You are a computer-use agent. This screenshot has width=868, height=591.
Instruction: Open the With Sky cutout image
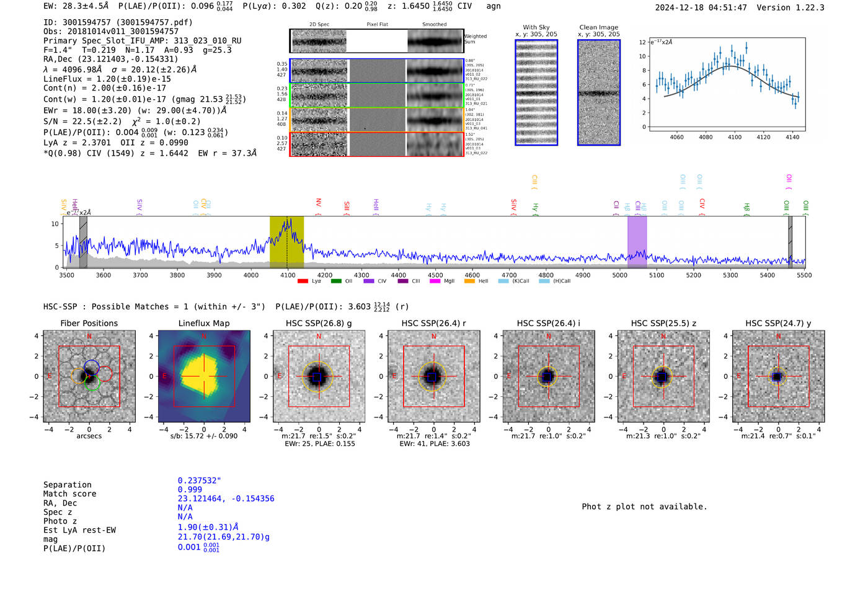(536, 92)
